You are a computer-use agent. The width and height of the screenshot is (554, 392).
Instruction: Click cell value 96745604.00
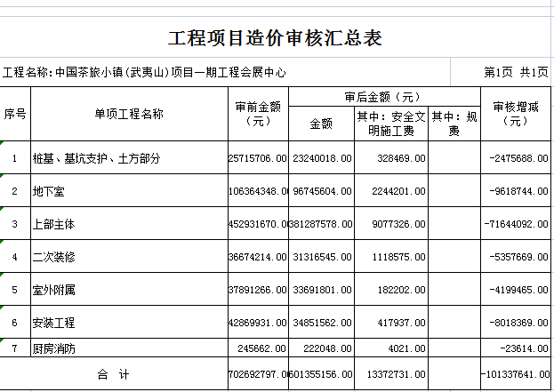[x=321, y=191]
